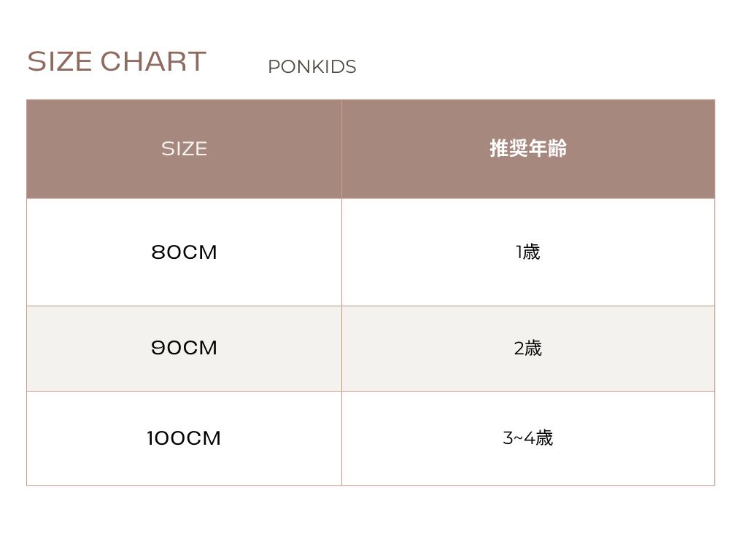The width and height of the screenshot is (747, 560).
Task: Click the 1歳 age cell
Action: [528, 252]
